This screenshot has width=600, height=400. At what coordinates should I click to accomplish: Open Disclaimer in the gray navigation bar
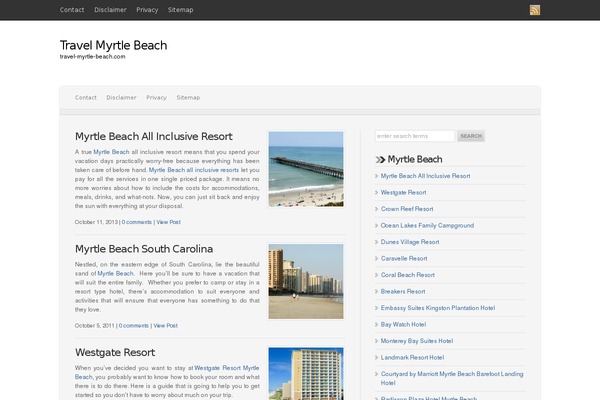point(121,98)
